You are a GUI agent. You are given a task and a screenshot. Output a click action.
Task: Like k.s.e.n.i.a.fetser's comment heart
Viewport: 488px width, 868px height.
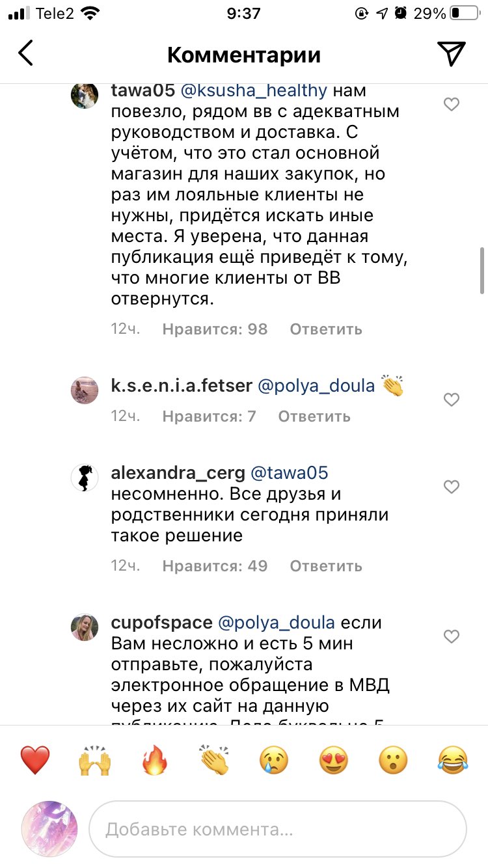point(452,400)
